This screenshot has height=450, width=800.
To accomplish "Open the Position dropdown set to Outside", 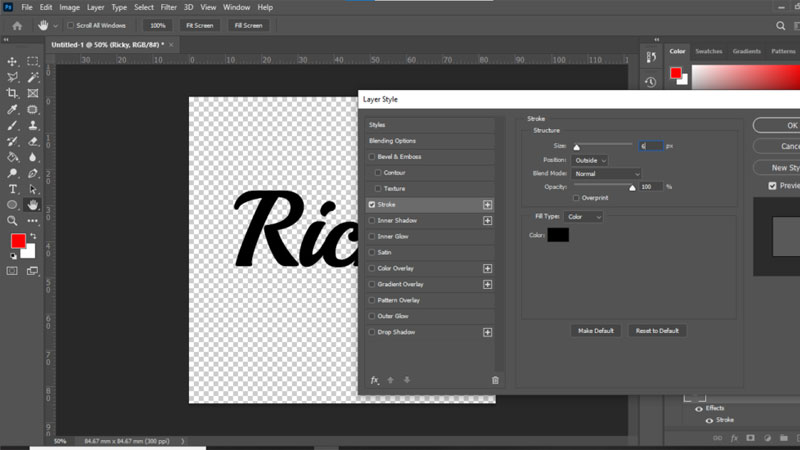I will pos(589,160).
